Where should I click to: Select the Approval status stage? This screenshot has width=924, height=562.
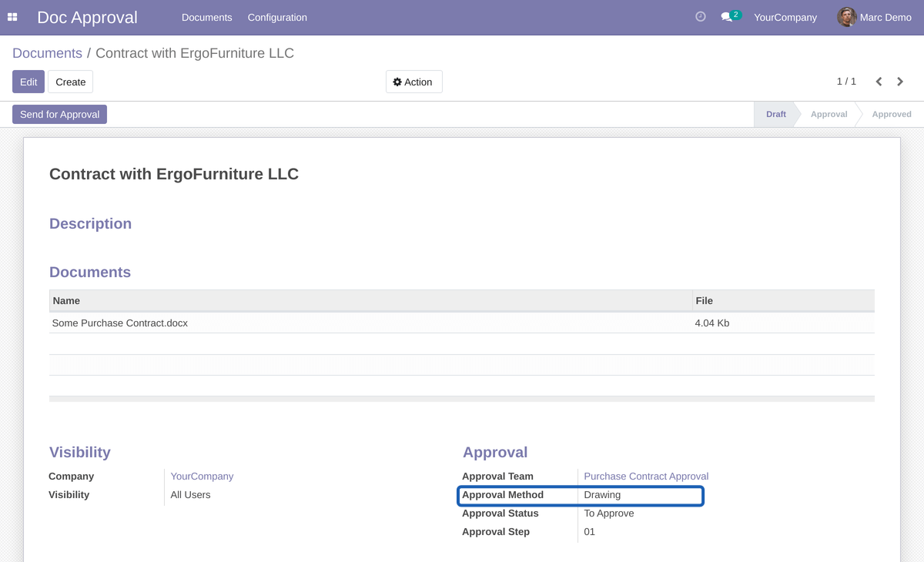829,114
